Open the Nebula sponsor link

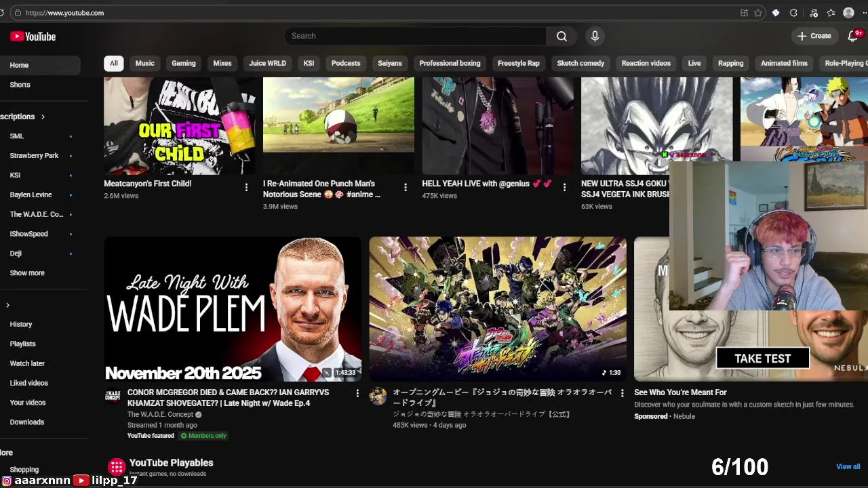pyautogui.click(x=684, y=416)
